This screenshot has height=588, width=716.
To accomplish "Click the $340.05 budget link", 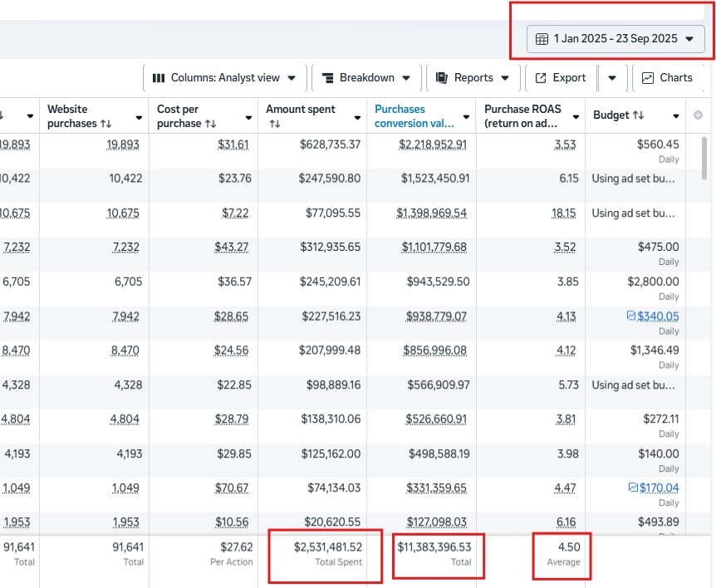I will point(658,316).
